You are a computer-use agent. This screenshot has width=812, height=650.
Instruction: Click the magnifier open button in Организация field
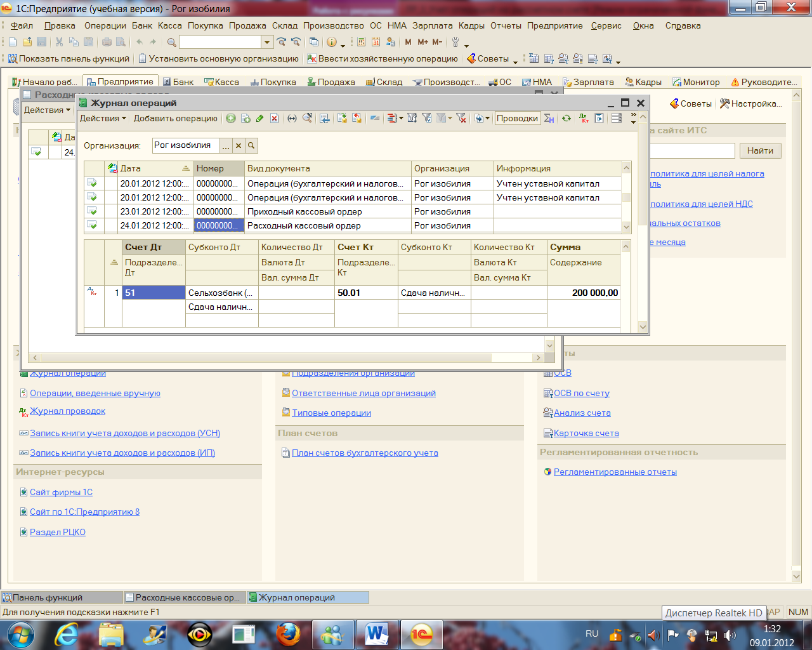tap(251, 145)
